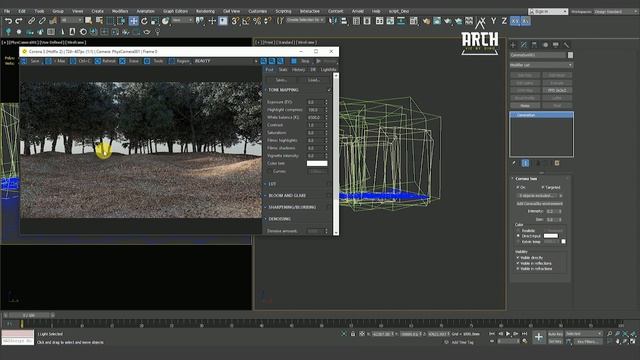Select the Direct input color radio
640x360 pixels.
click(x=518, y=236)
